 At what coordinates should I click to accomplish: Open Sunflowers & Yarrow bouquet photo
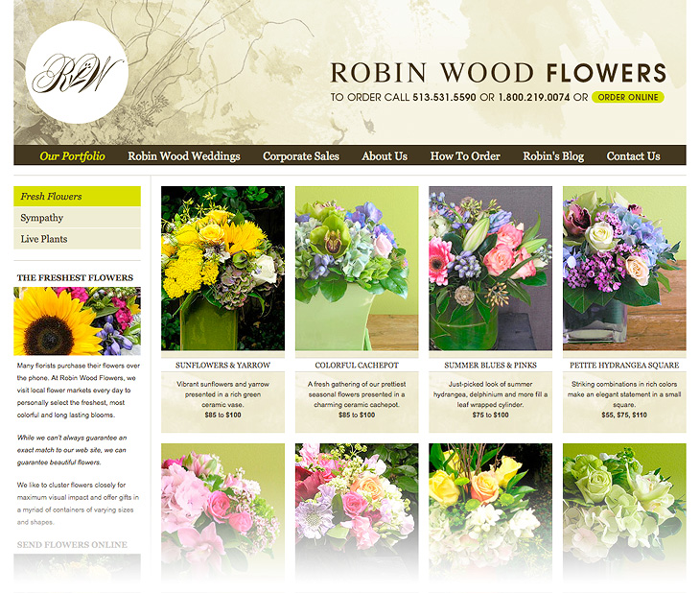click(x=222, y=269)
